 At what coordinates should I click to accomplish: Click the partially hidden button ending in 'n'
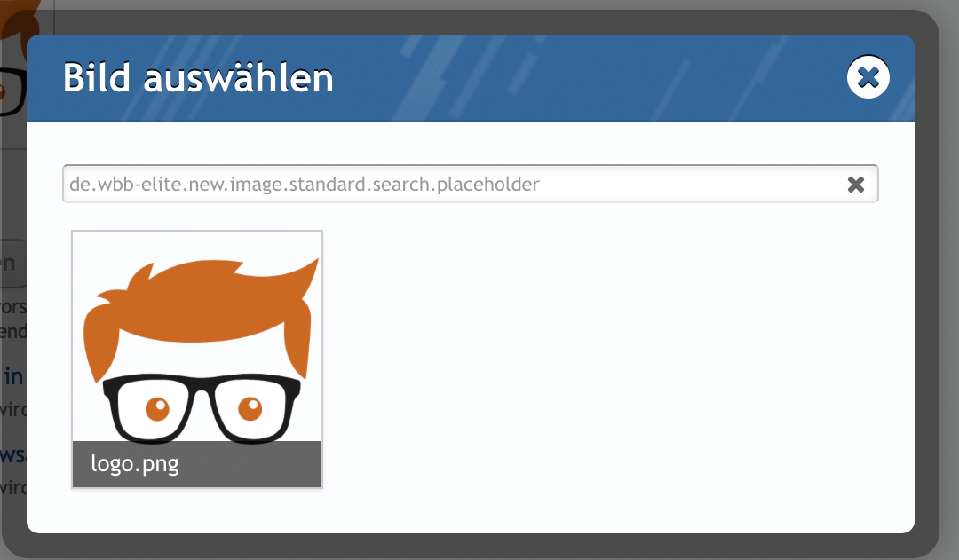(x=12, y=264)
